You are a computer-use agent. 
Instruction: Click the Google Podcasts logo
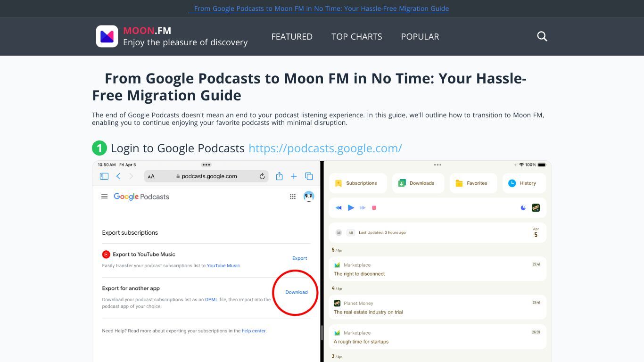[141, 197]
